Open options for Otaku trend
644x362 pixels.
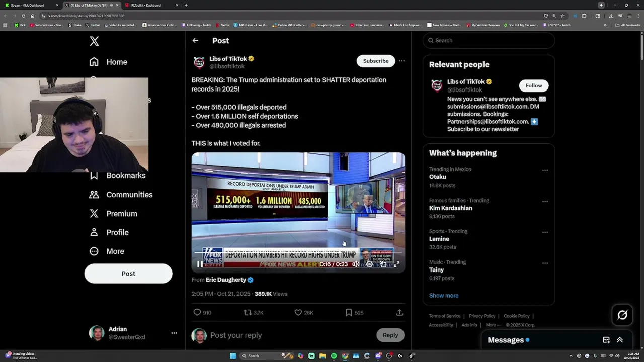(545, 170)
